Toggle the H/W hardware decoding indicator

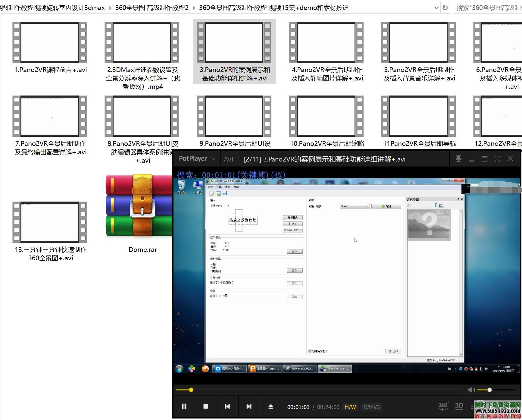point(350,407)
